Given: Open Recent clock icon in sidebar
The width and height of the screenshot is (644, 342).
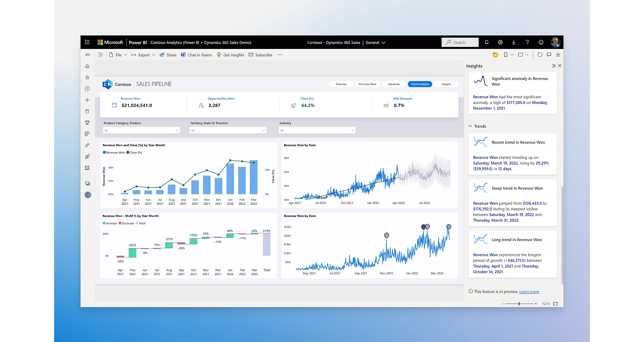Looking at the screenshot, I should tap(87, 89).
